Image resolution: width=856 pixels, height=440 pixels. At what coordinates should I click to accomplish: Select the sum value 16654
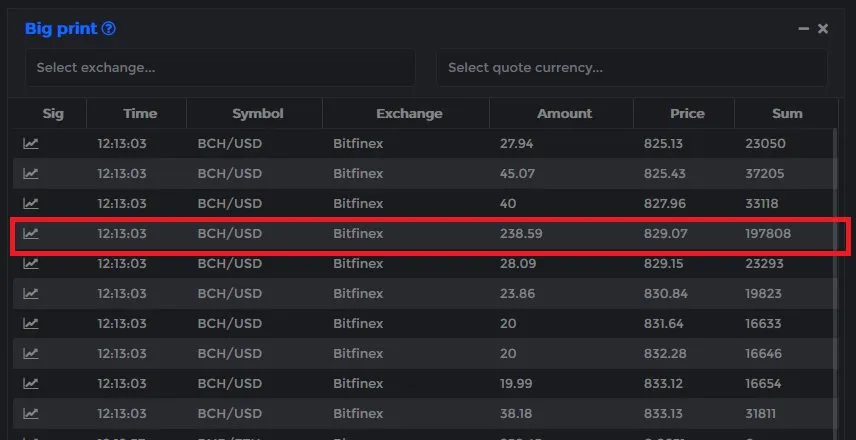coord(764,384)
